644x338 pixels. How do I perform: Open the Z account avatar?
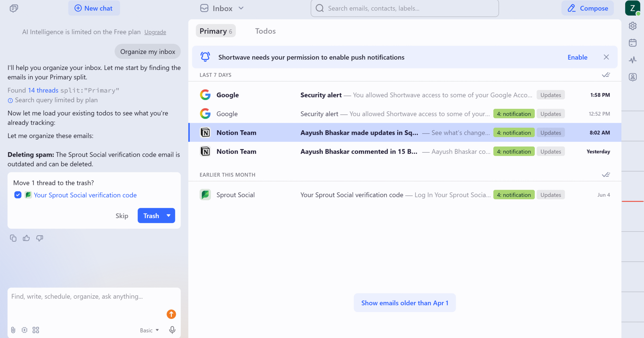(632, 8)
